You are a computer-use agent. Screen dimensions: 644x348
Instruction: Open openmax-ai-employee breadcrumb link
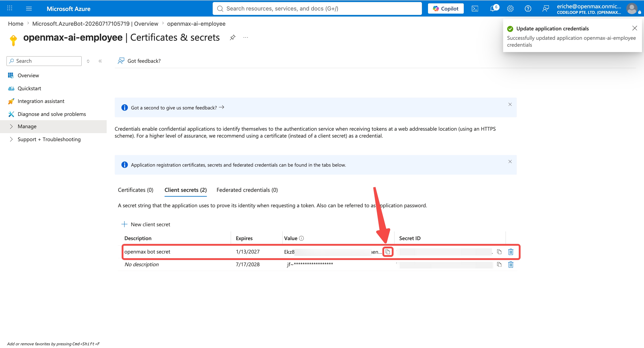pos(196,24)
